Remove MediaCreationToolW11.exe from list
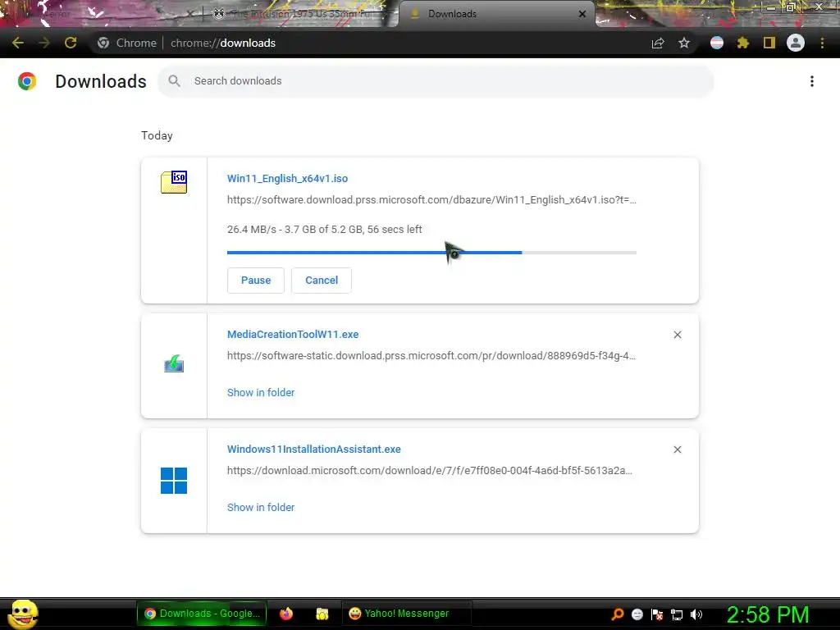This screenshot has width=840, height=630. point(678,335)
